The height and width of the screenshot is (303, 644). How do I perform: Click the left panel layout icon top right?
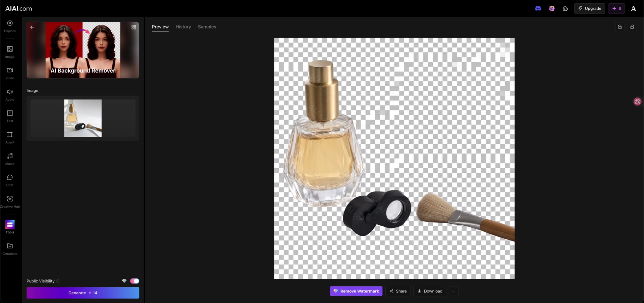click(x=620, y=27)
